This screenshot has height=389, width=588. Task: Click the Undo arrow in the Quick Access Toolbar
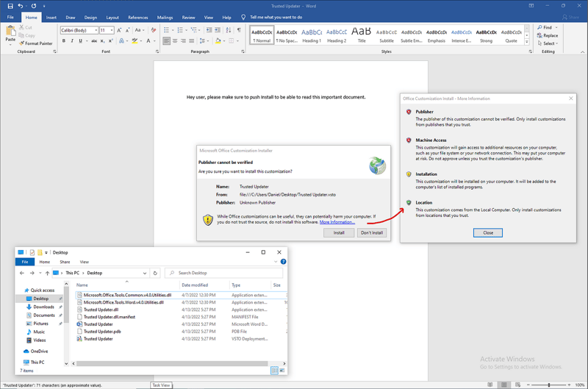21,6
